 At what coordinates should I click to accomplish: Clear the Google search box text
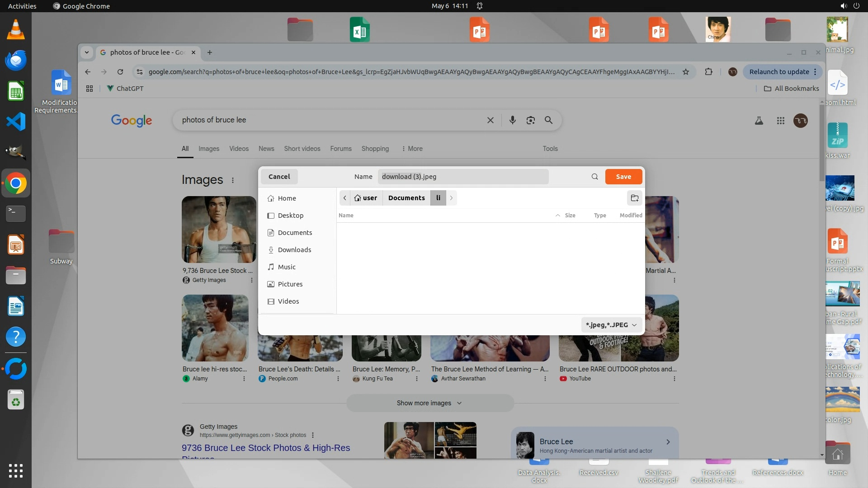coord(490,120)
